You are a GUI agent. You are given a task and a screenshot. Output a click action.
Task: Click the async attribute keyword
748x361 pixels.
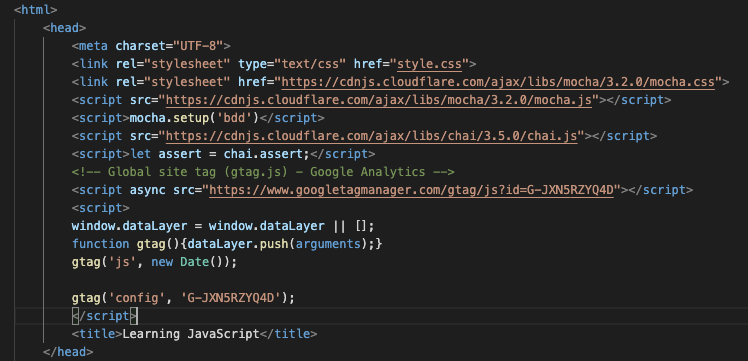[x=147, y=190]
